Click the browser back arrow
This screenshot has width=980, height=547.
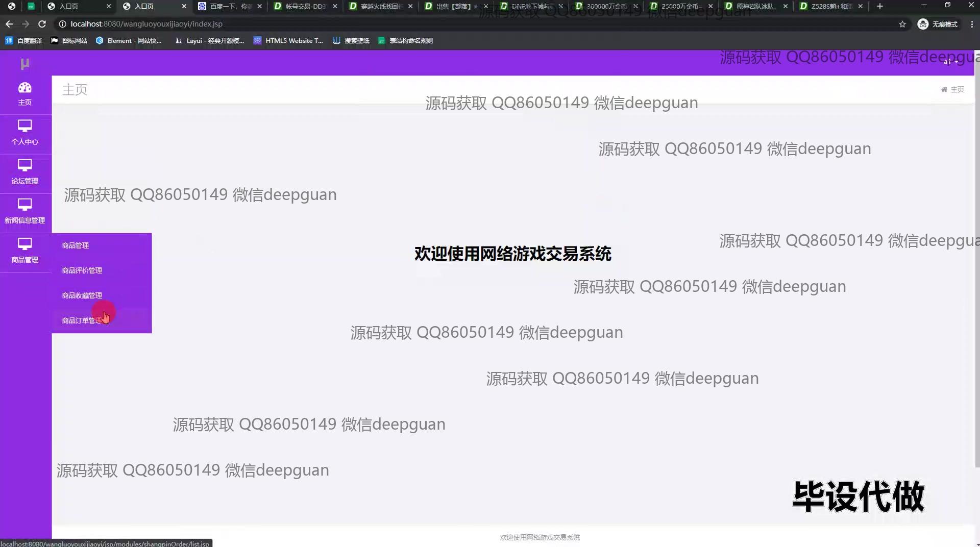(x=9, y=24)
